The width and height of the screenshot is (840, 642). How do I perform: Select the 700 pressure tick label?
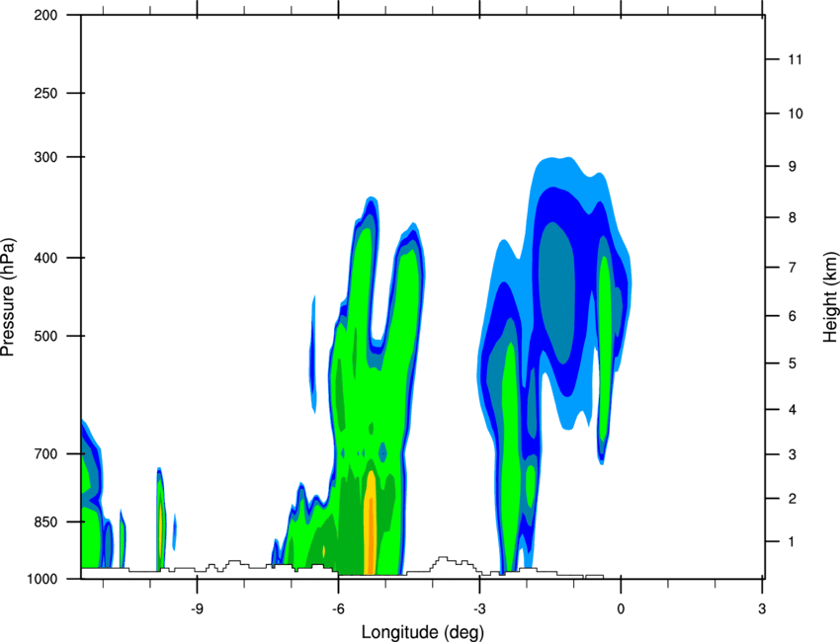45,453
